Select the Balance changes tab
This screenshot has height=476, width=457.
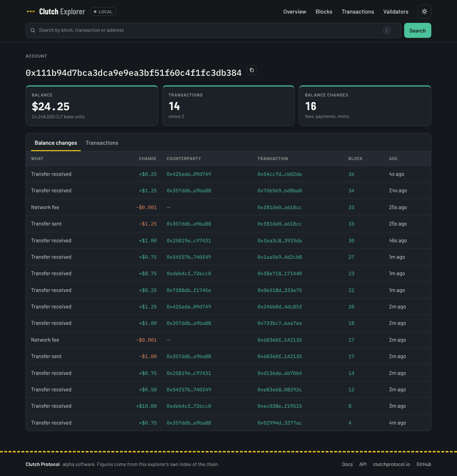(x=56, y=143)
